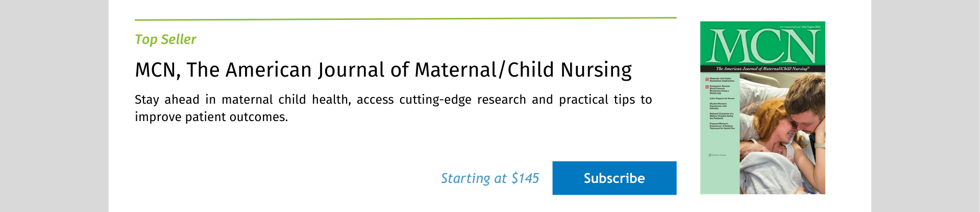Select the Top Seller label

[165, 39]
